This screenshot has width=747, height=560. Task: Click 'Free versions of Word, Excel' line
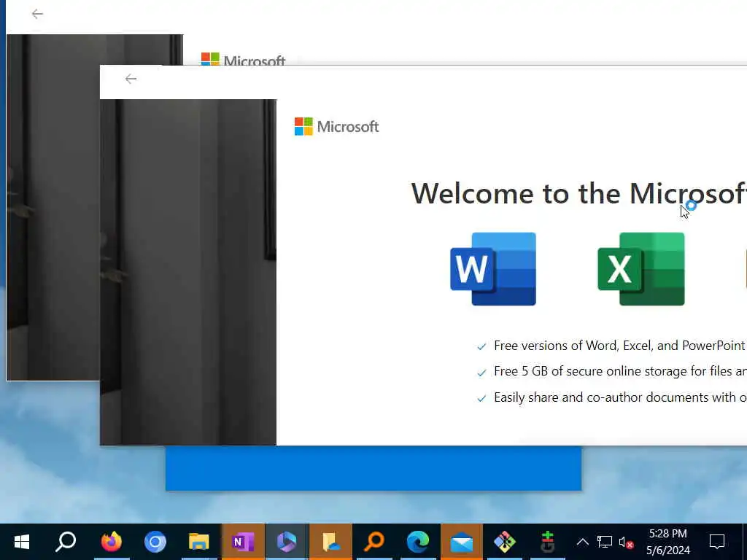[619, 346]
